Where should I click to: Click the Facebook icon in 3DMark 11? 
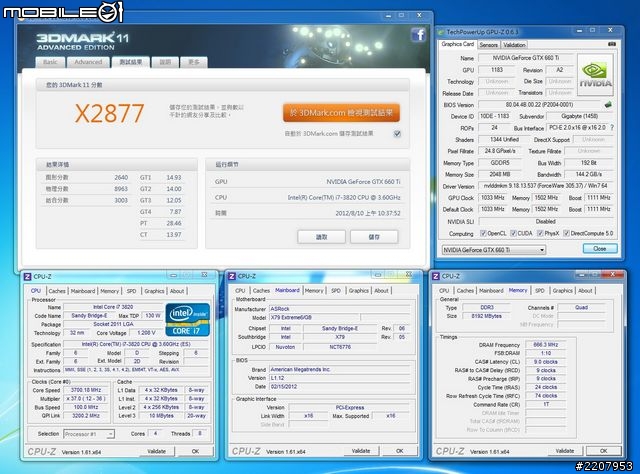[x=418, y=34]
